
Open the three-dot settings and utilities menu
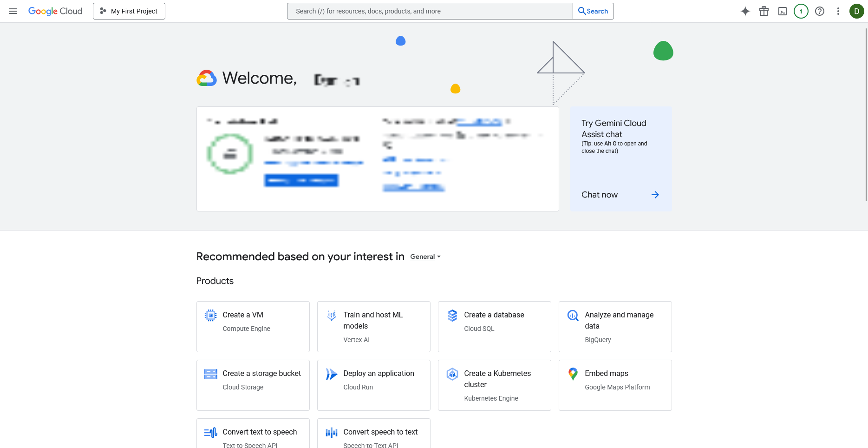[x=838, y=11]
